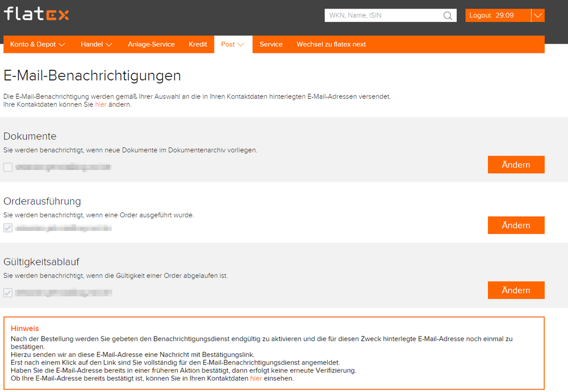Open the Kredit menu item
The width and height of the screenshot is (568, 392).
(198, 44)
